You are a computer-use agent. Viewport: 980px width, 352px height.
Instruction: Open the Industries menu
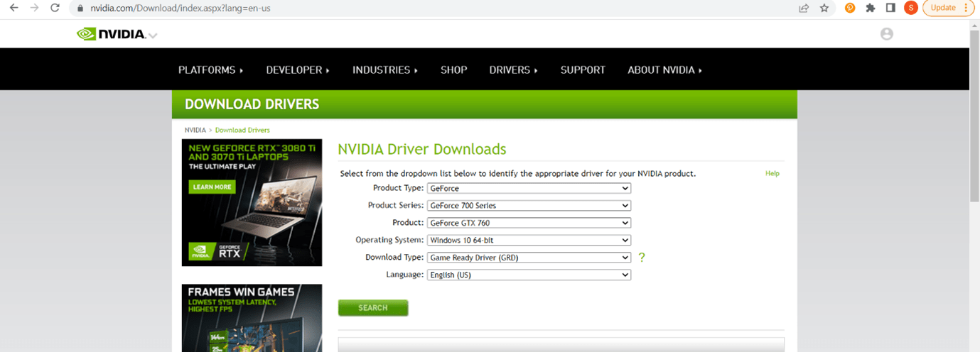click(x=385, y=70)
